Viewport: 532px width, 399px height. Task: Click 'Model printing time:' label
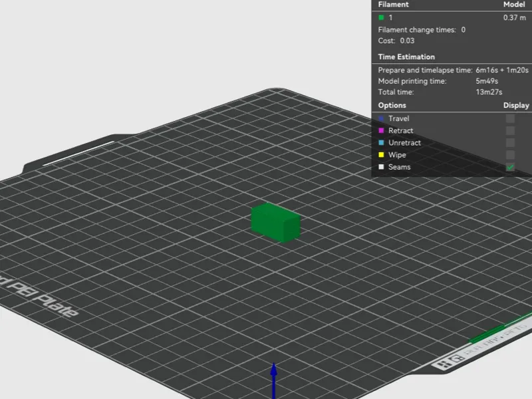412,81
